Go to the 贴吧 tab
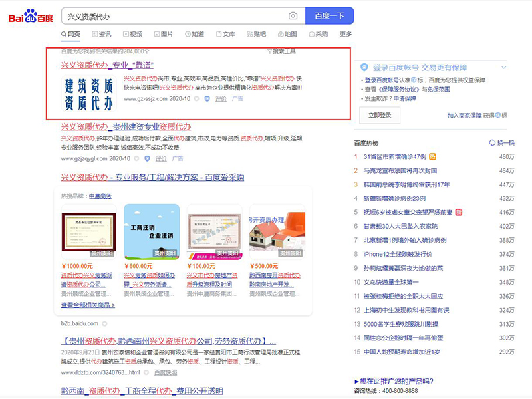The image size is (532, 399). tap(257, 34)
